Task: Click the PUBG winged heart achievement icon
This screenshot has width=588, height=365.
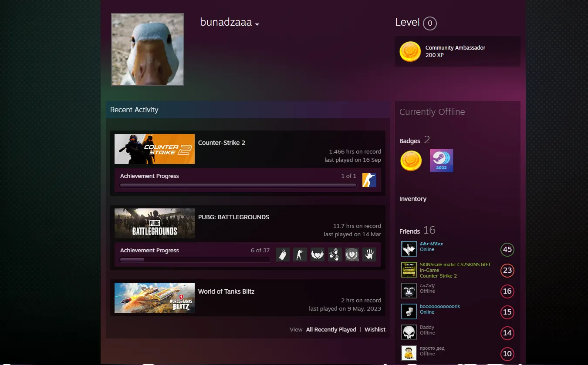Action: click(318, 254)
